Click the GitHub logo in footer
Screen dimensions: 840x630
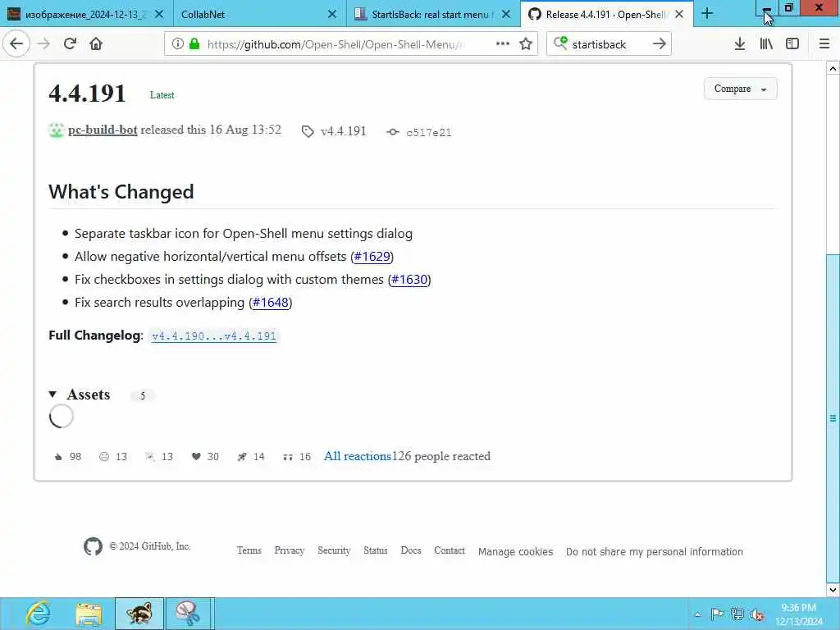(94, 546)
